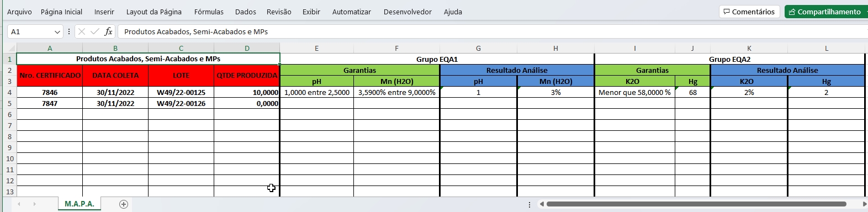Click the formula bar resize dots handle

[69, 32]
